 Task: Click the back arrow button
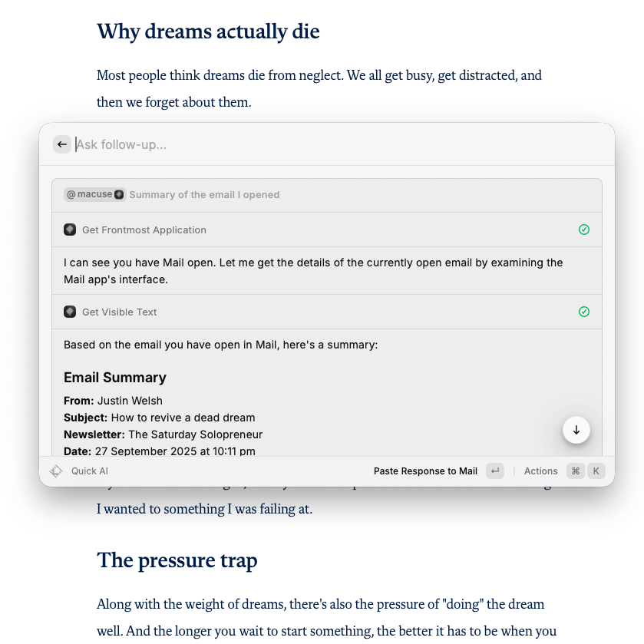[x=62, y=144]
